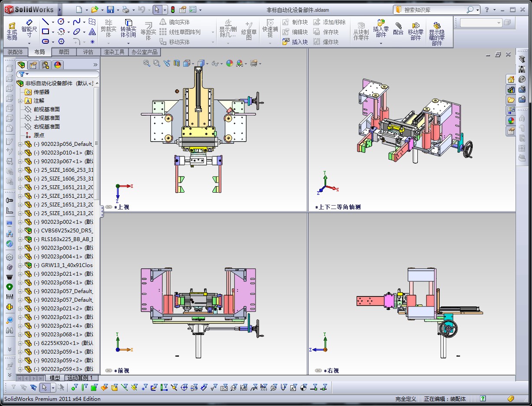Click the feature tree filter funnel icon

click(21, 74)
